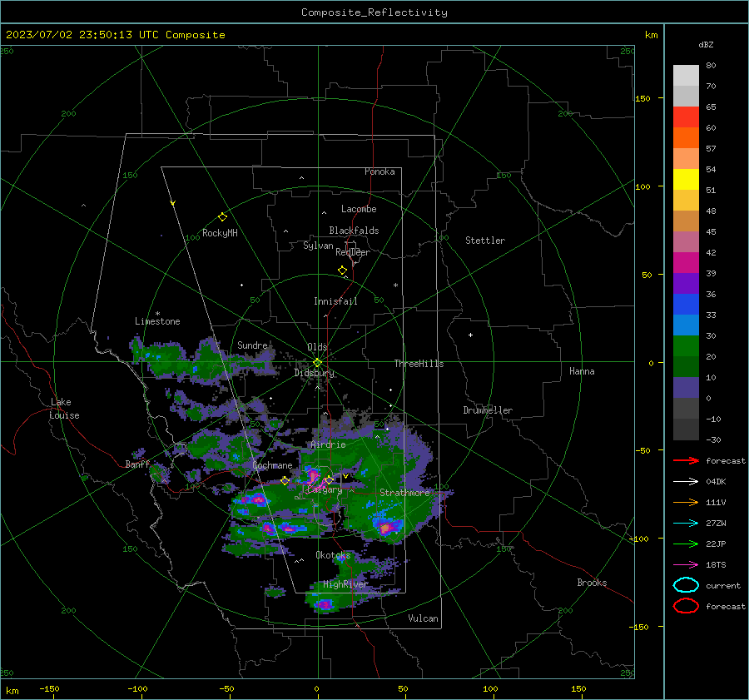Click the bright green 30–20 dBZ swatch
This screenshot has width=749, height=700.
pos(686,345)
